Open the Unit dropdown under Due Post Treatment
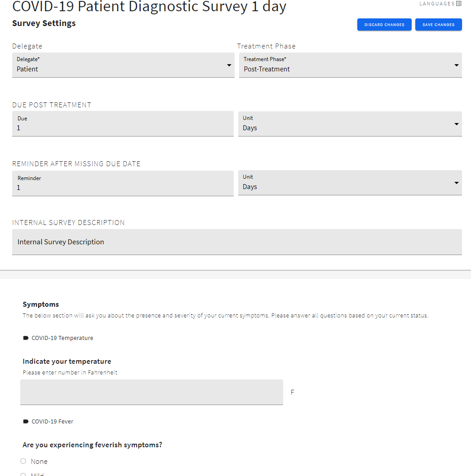The width and height of the screenshot is (471, 476). coord(350,124)
